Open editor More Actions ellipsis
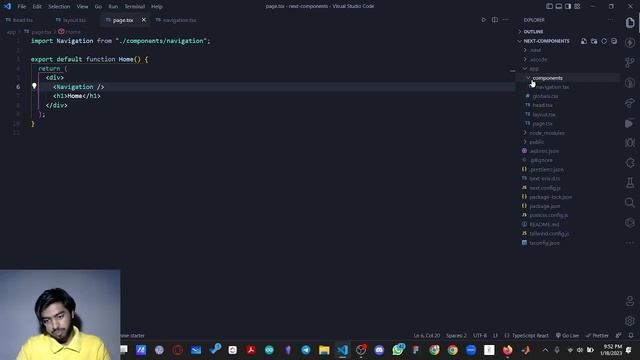This screenshot has width=640, height=360. click(x=506, y=20)
